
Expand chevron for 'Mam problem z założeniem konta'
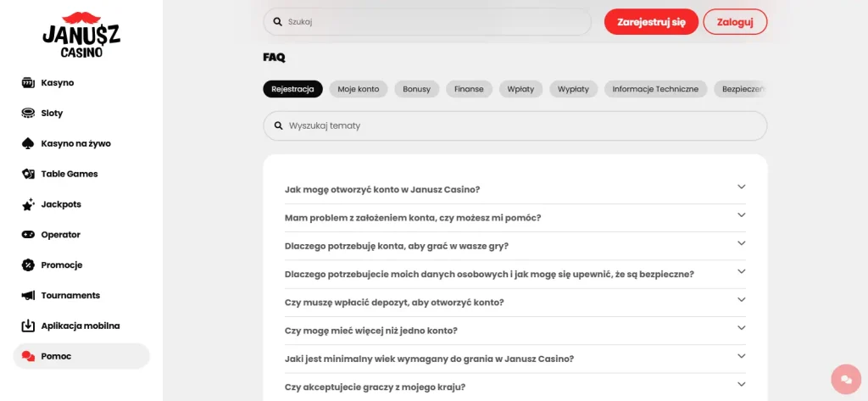coord(741,214)
